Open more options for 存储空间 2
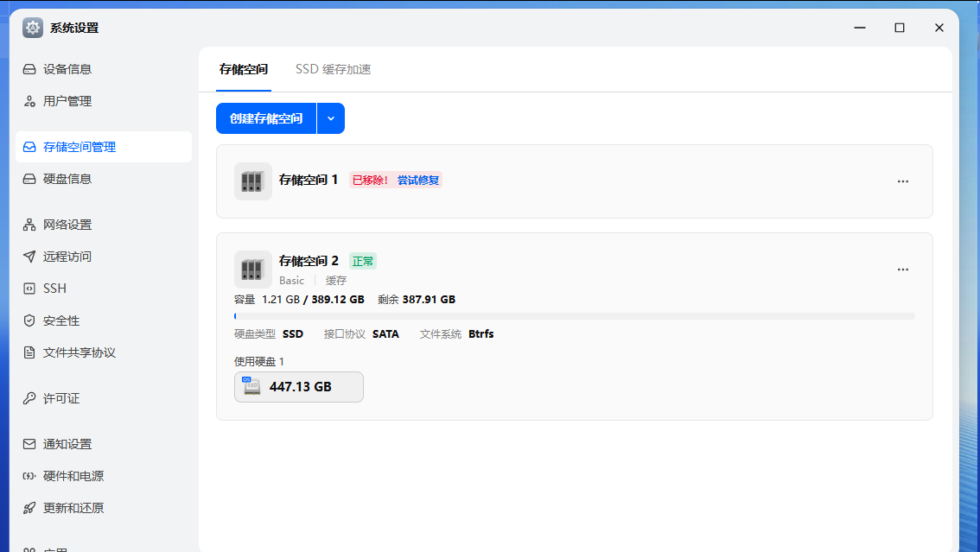This screenshot has height=552, width=980. click(903, 270)
